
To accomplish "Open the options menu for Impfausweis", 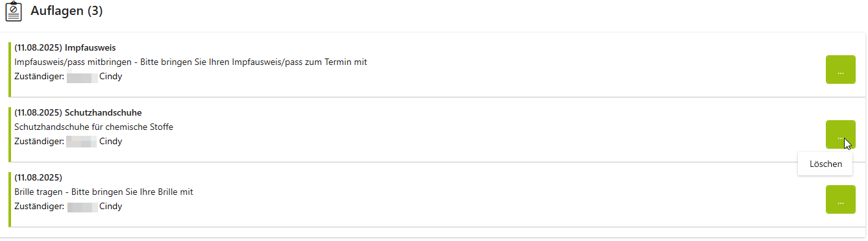I will pyautogui.click(x=840, y=70).
